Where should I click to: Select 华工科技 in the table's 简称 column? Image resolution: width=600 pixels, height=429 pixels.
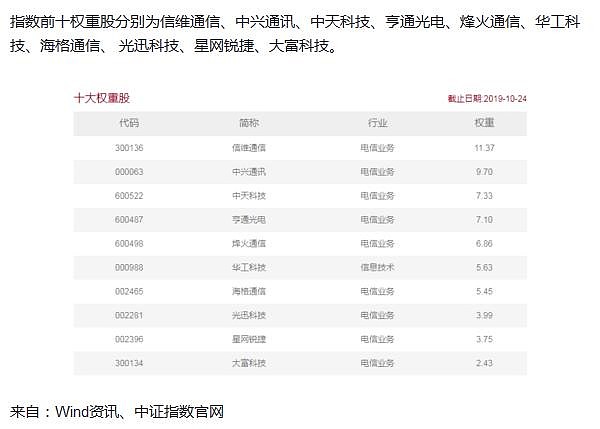pos(249,268)
